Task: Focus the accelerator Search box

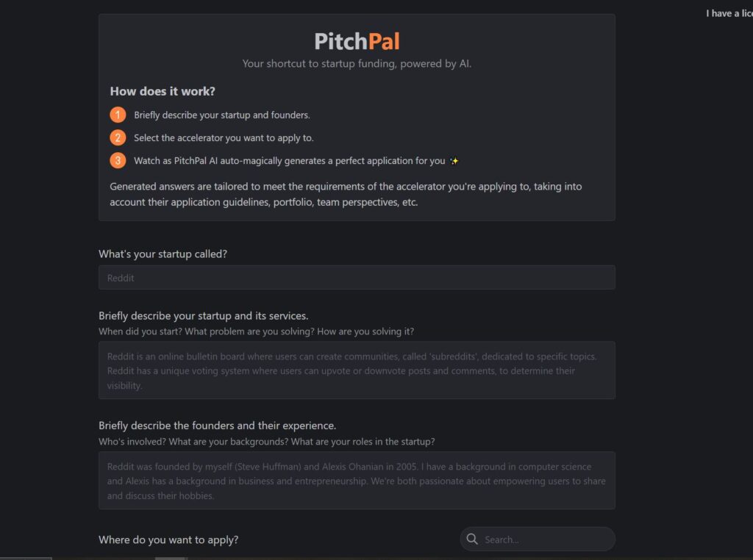Action: coord(544,539)
